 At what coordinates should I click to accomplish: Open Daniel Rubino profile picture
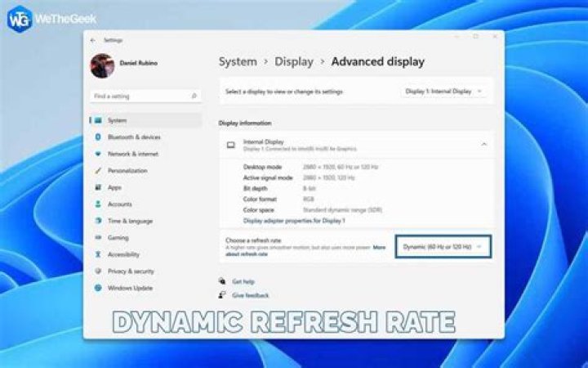(102, 65)
